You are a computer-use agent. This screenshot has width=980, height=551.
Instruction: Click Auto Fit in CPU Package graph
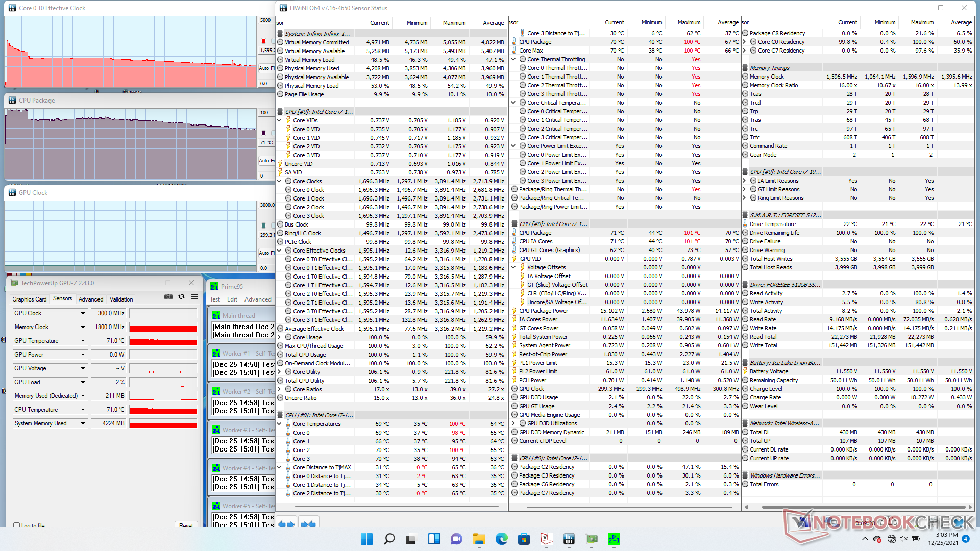266,160
